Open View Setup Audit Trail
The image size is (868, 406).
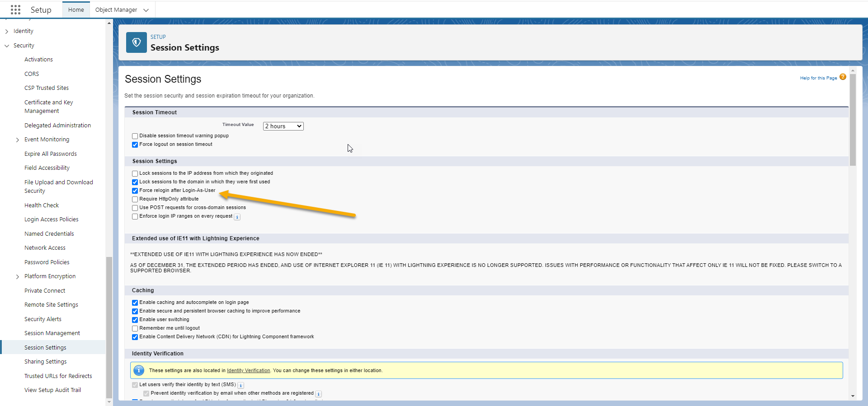pyautogui.click(x=52, y=390)
